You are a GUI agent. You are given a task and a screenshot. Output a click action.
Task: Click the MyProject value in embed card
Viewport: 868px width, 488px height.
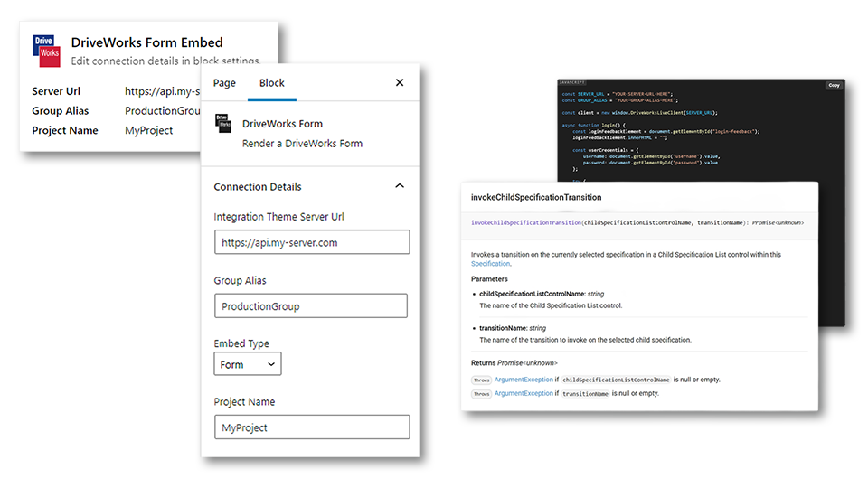coord(148,131)
